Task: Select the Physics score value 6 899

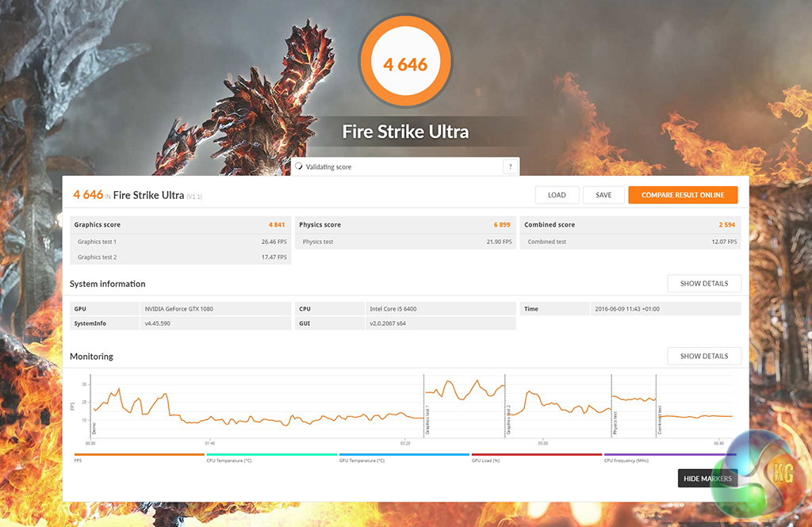Action: pyautogui.click(x=502, y=225)
